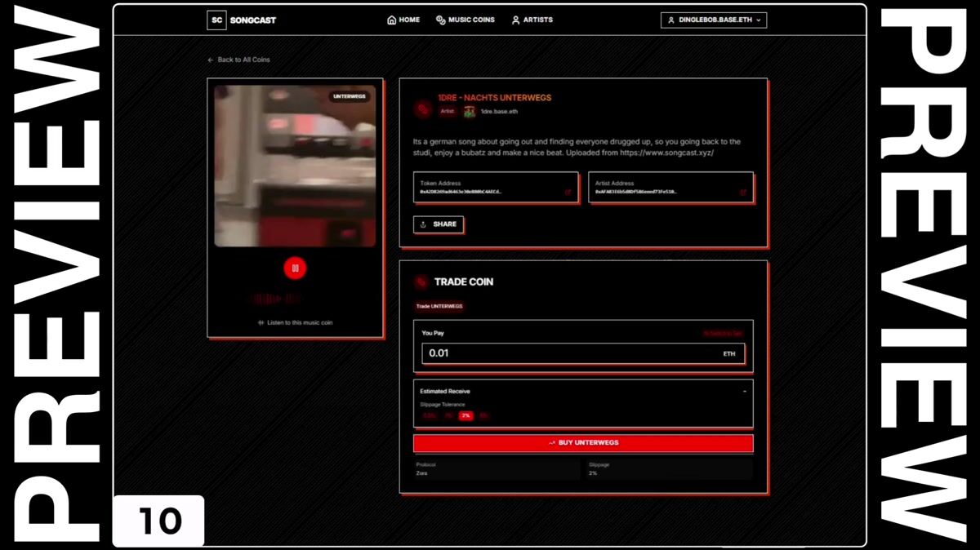
Task: Collapse the Estimated Receive section
Action: 744,392
